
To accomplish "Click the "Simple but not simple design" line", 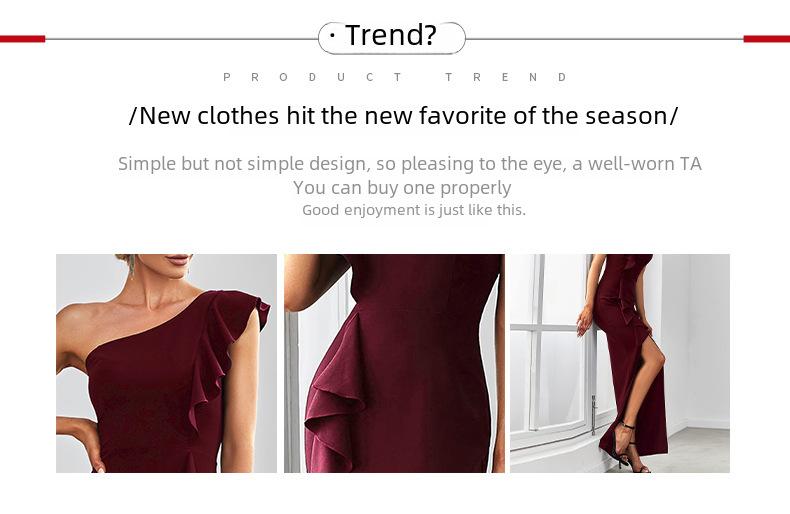I will [410, 164].
